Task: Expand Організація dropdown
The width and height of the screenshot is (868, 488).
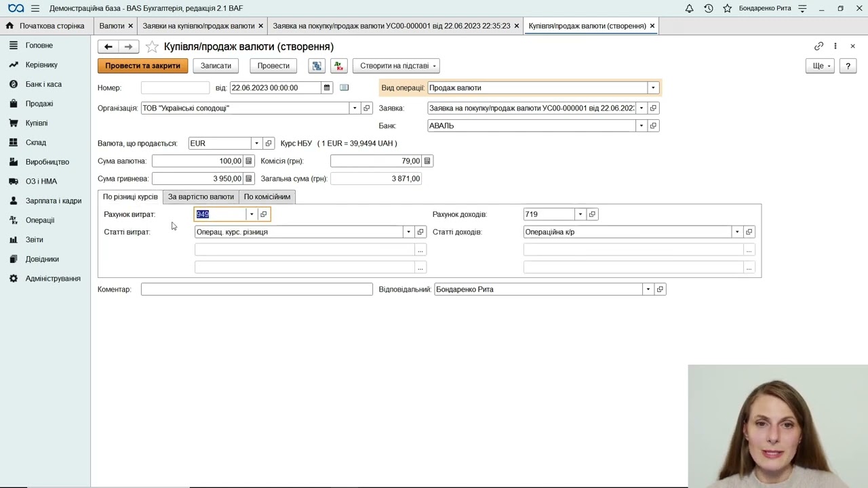Action: (355, 108)
